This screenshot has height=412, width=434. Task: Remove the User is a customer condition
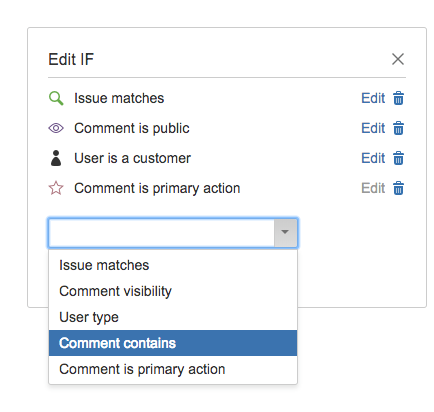point(398,158)
